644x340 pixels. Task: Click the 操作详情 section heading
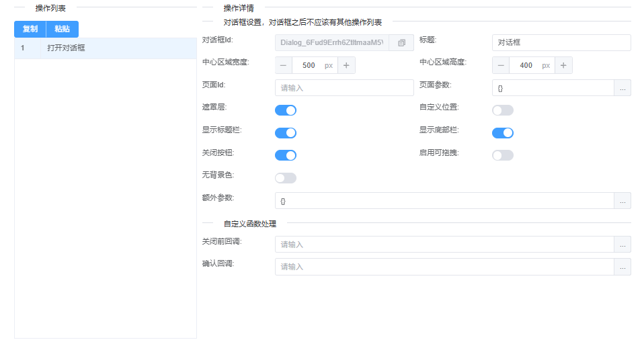(x=239, y=8)
